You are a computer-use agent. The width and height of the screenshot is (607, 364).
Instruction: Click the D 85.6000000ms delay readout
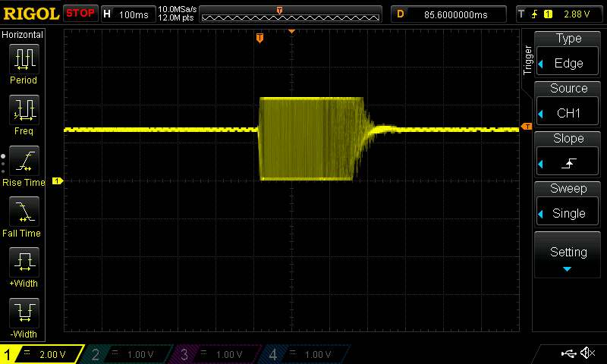click(x=448, y=14)
